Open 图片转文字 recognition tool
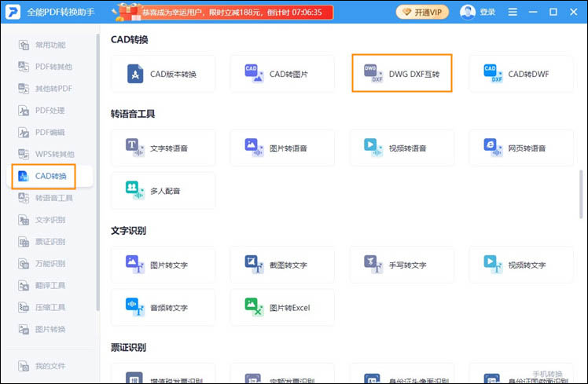 coord(164,265)
